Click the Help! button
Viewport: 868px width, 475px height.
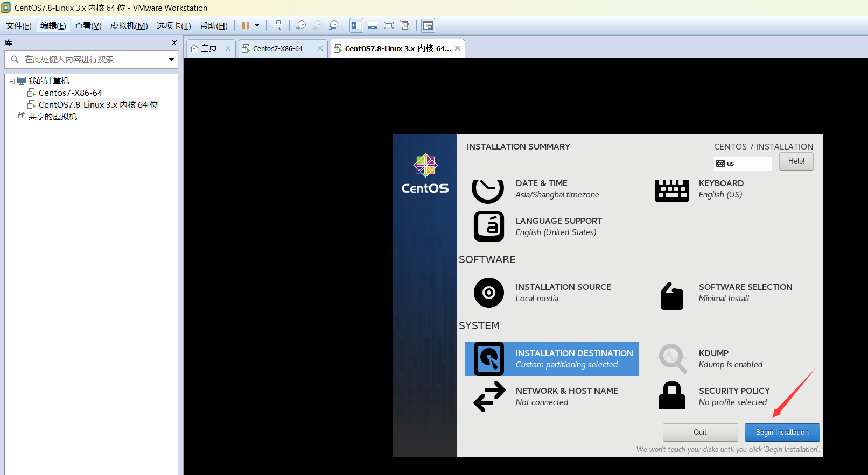point(796,161)
